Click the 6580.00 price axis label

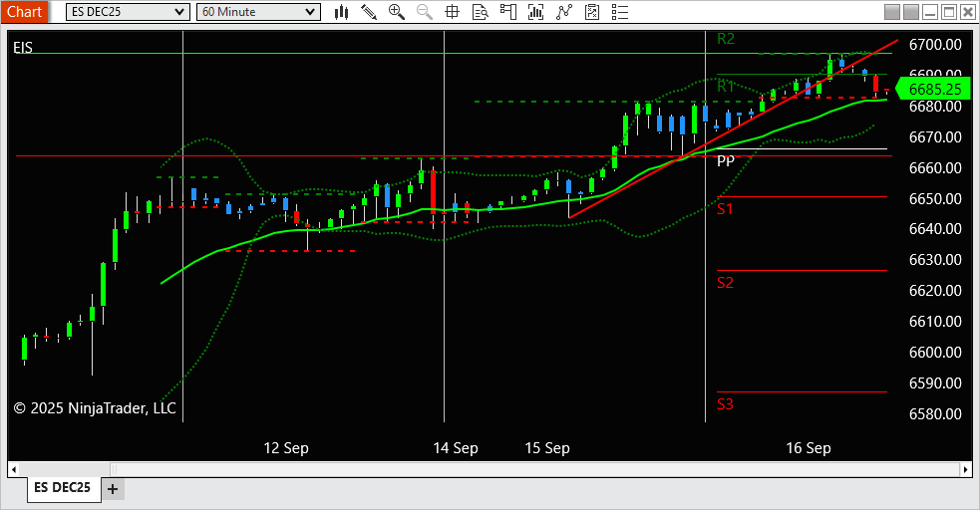pyautogui.click(x=935, y=413)
